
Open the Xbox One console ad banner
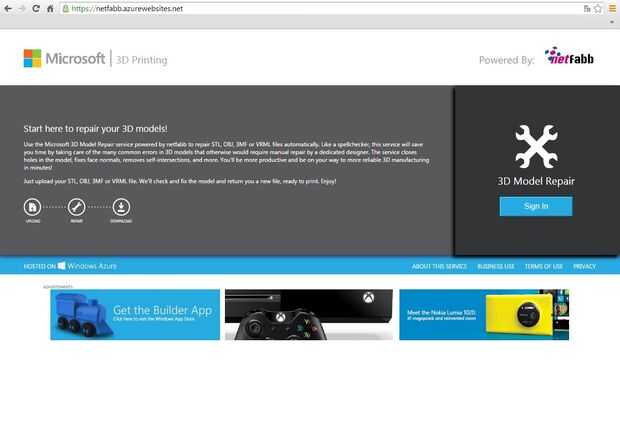309,314
